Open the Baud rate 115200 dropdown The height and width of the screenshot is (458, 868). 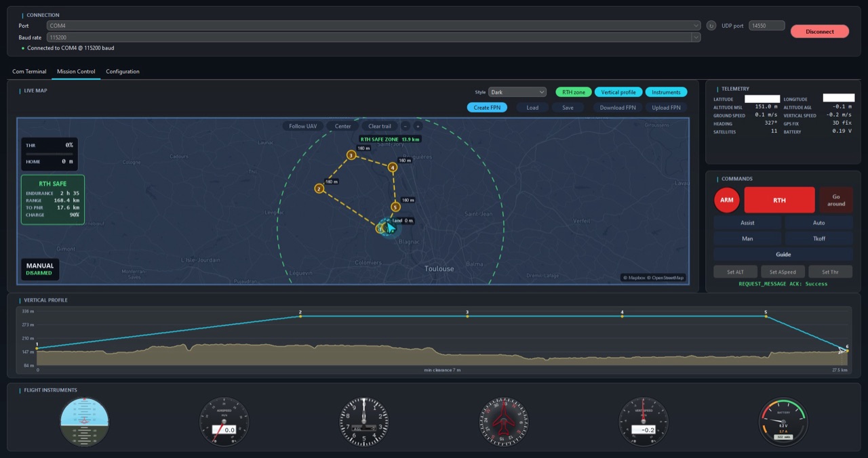(374, 37)
